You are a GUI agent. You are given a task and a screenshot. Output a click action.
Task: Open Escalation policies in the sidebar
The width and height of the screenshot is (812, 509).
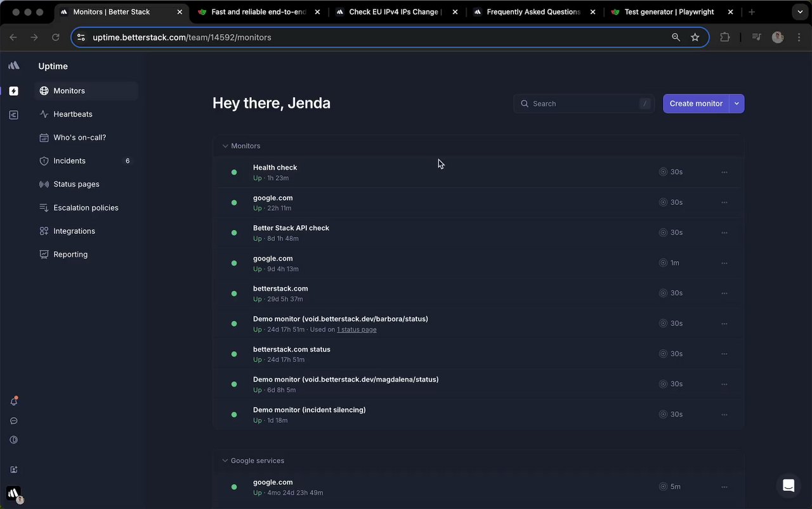tap(86, 208)
